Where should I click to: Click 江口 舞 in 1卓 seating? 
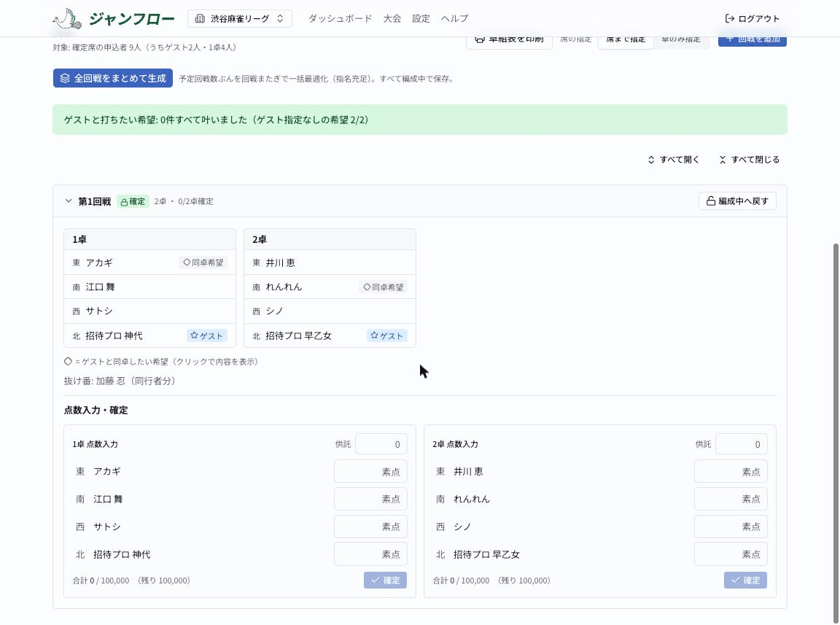pos(100,287)
